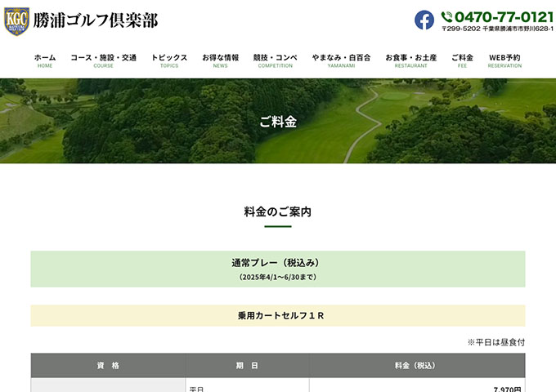Open the ホーム HOME menu item
The height and width of the screenshot is (392, 556).
pos(45,60)
